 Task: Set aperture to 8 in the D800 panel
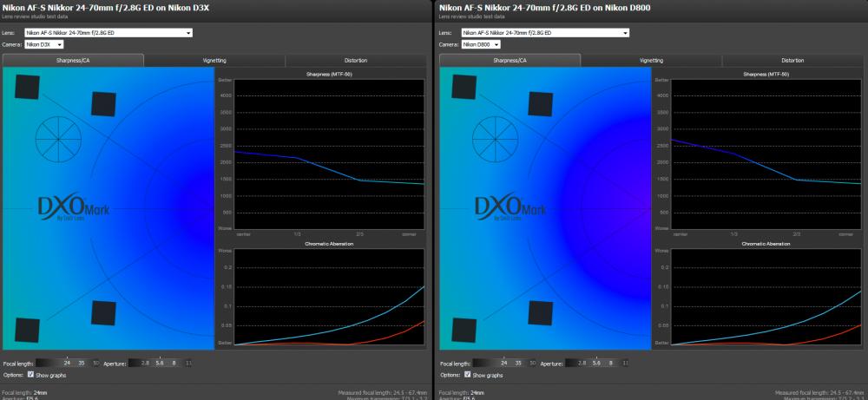click(610, 364)
